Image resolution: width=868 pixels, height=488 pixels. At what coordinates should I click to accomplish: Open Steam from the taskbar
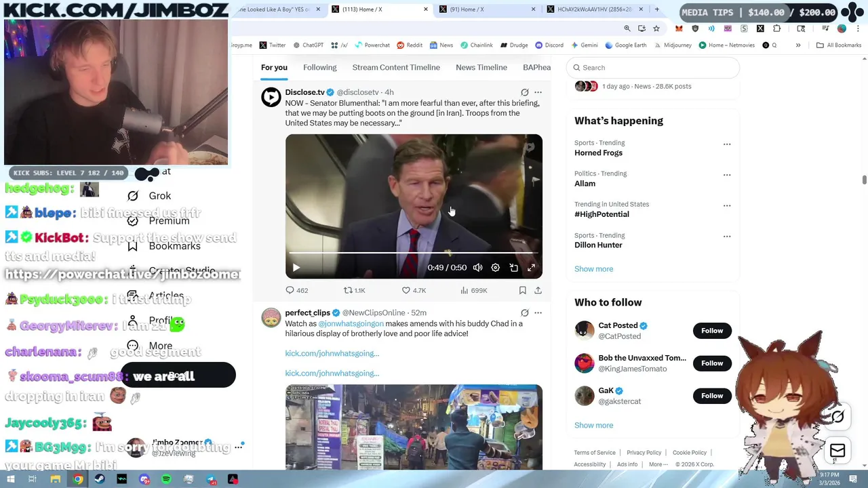click(x=100, y=479)
